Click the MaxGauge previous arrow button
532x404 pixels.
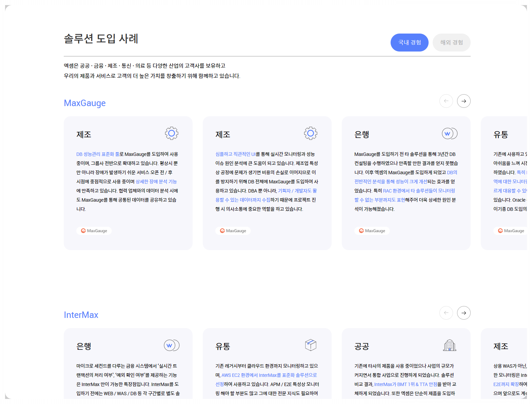pyautogui.click(x=446, y=101)
